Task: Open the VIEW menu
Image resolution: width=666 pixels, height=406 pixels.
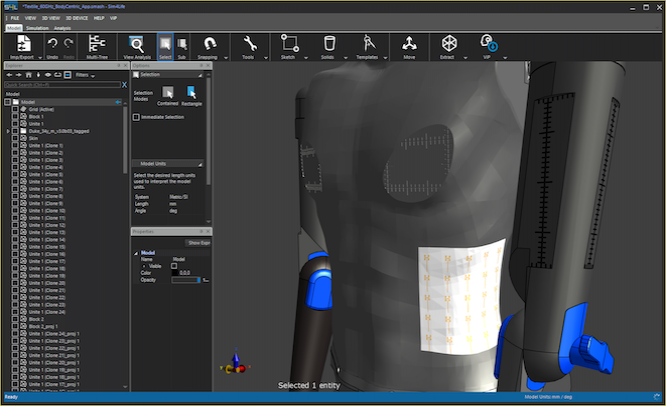Action: [30, 18]
